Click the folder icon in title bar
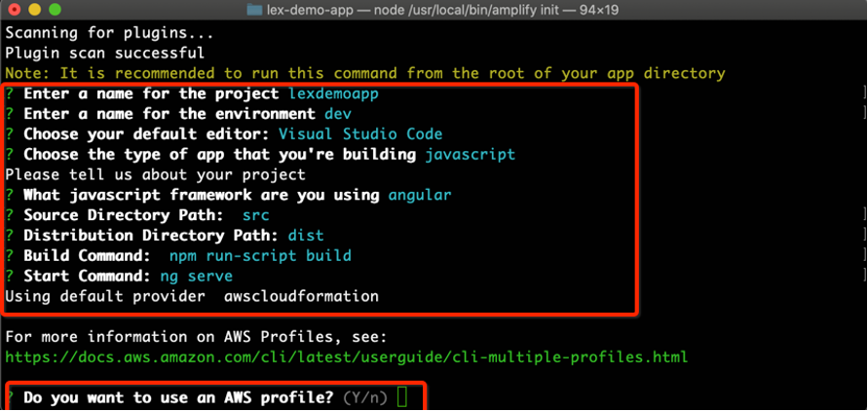Image resolution: width=868 pixels, height=411 pixels. click(x=254, y=10)
